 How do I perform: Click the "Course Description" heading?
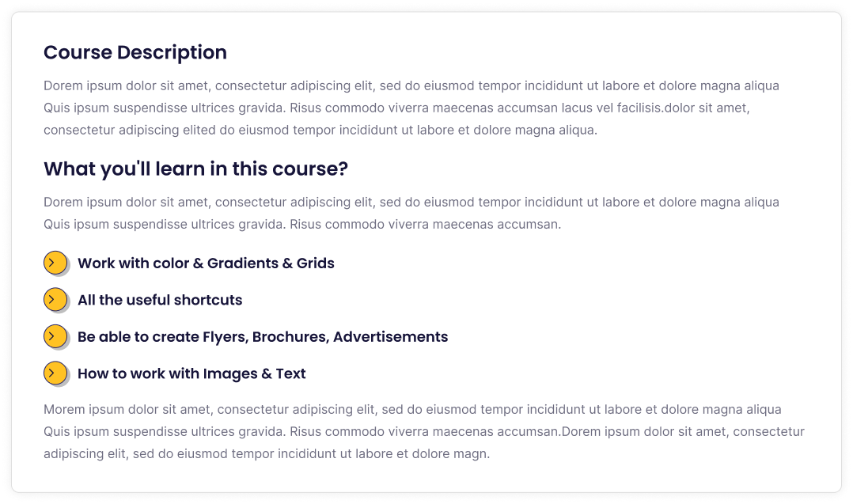point(135,53)
